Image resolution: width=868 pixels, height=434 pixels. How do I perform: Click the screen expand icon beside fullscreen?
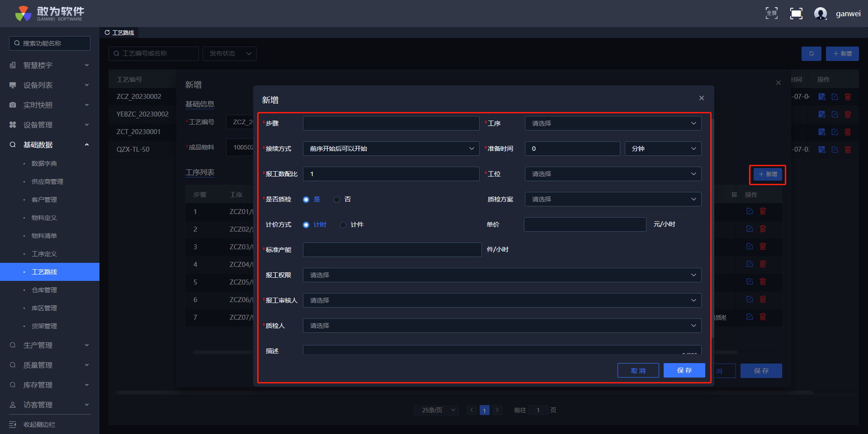[x=796, y=14]
